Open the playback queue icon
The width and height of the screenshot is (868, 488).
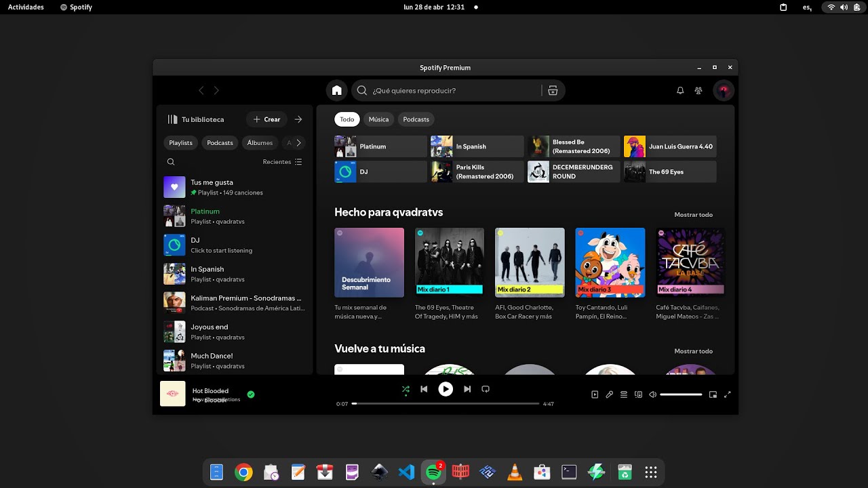click(x=624, y=394)
